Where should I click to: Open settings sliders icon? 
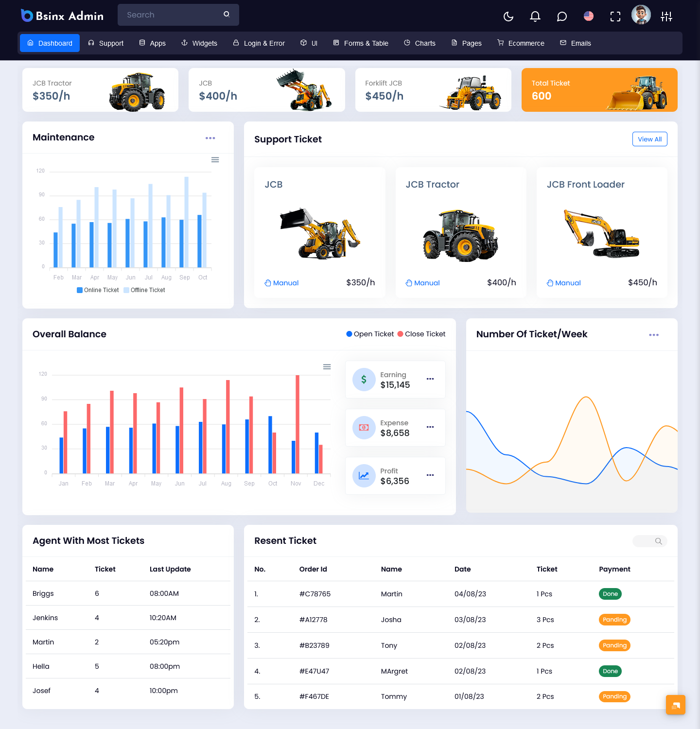click(x=666, y=17)
